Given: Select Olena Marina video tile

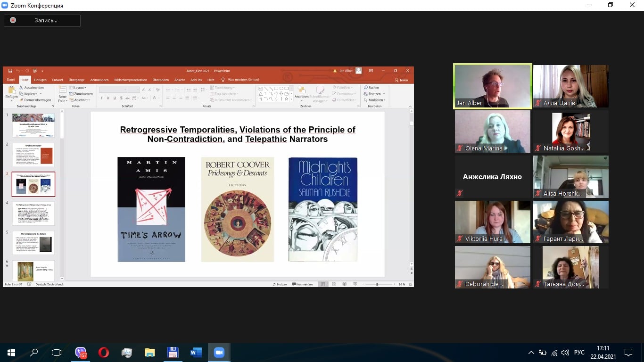Looking at the screenshot, I should [x=493, y=132].
